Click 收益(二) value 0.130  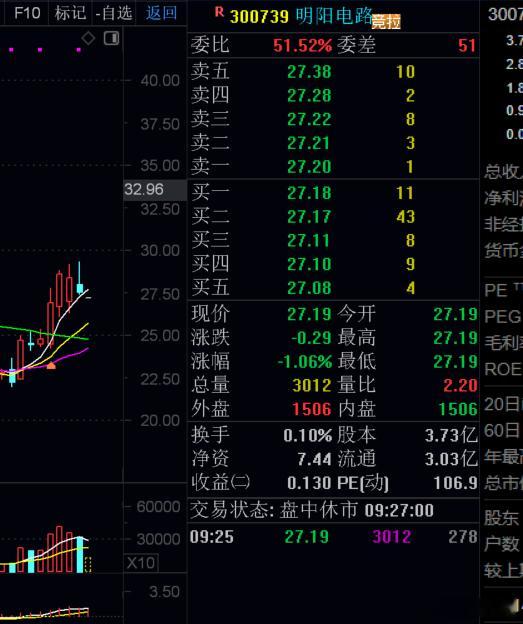pyautogui.click(x=309, y=483)
